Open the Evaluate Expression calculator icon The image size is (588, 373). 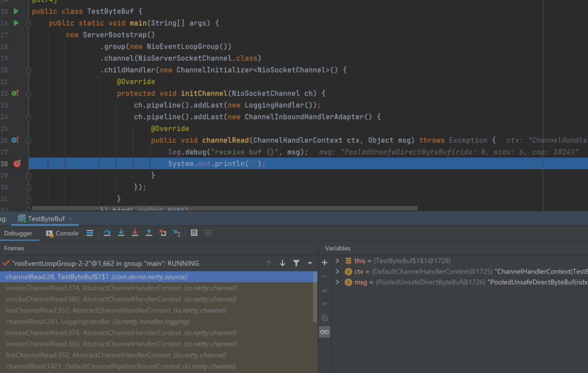(194, 233)
